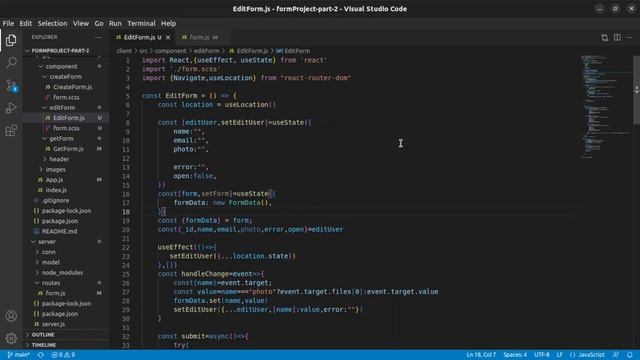The image size is (640, 360).
Task: Click the open changes icon in editor toolbar
Action: tap(604, 38)
